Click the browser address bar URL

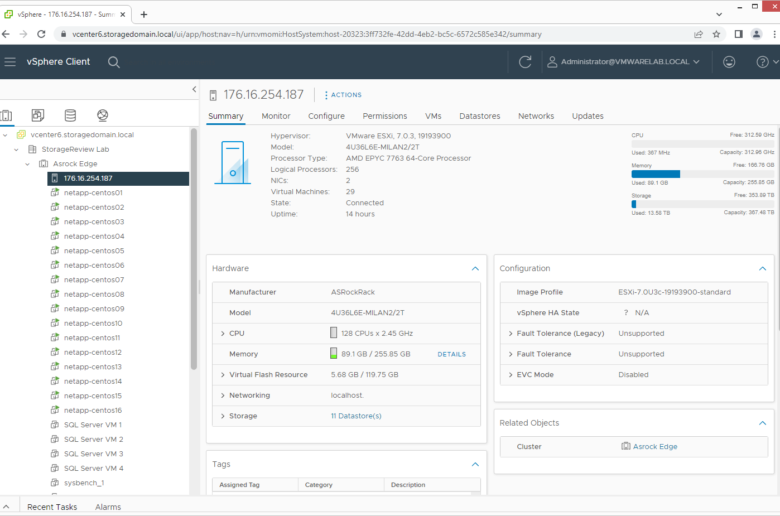point(306,34)
